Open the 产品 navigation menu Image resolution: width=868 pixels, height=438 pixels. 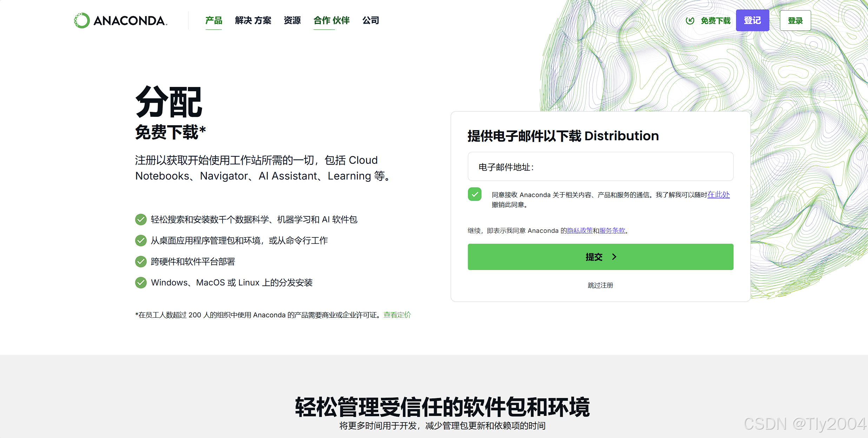[214, 21]
